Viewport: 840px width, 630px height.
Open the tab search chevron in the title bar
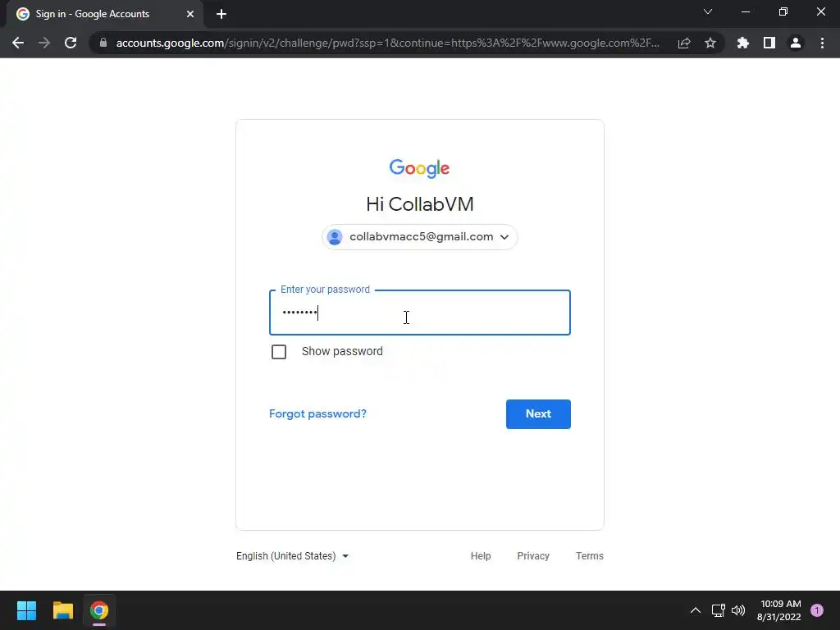pyautogui.click(x=708, y=11)
